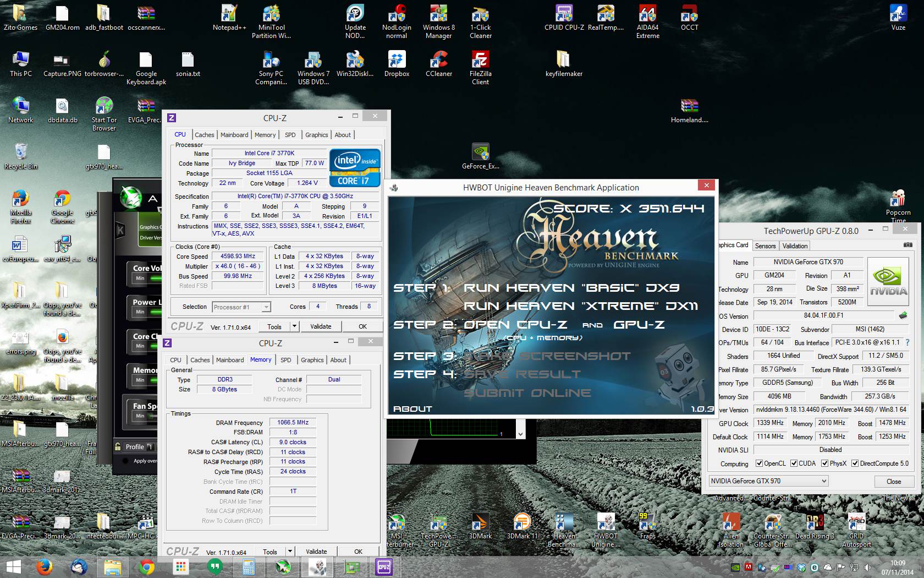Screen dimensions: 924x578
Task: Open GeForce Experience desktop icon
Action: 480,156
